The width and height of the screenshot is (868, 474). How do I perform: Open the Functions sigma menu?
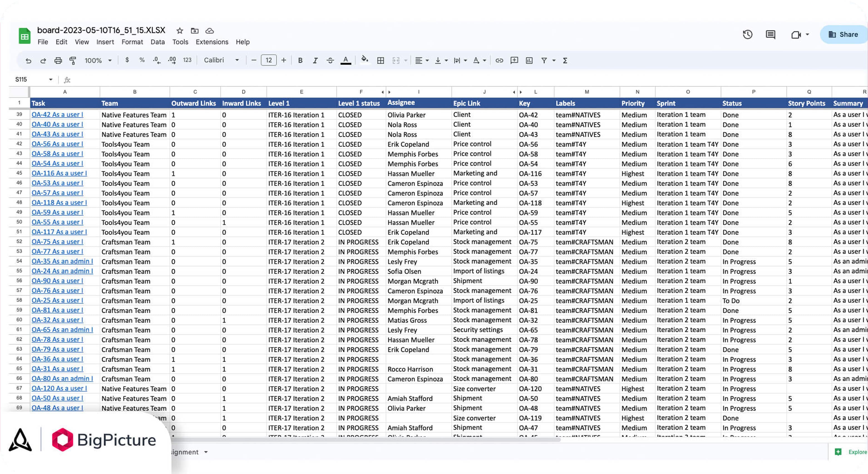pyautogui.click(x=565, y=61)
